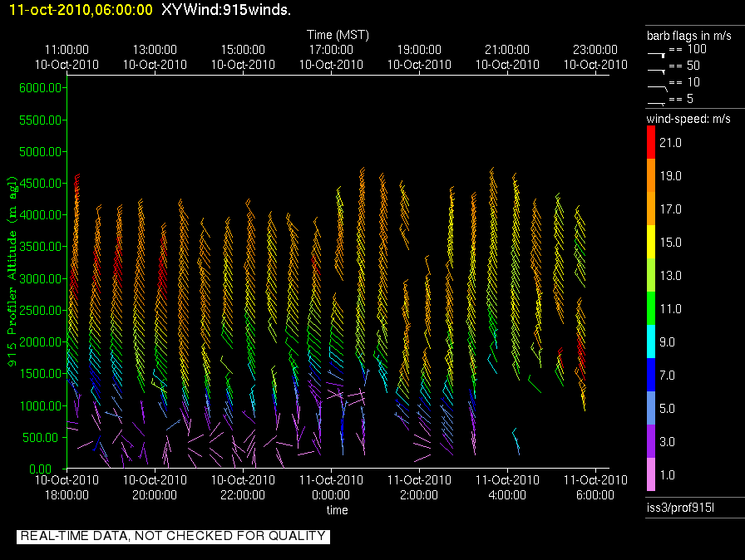Click the REAL-TIME DATA quality notice banner
The image size is (745, 560).
pyautogui.click(x=173, y=536)
